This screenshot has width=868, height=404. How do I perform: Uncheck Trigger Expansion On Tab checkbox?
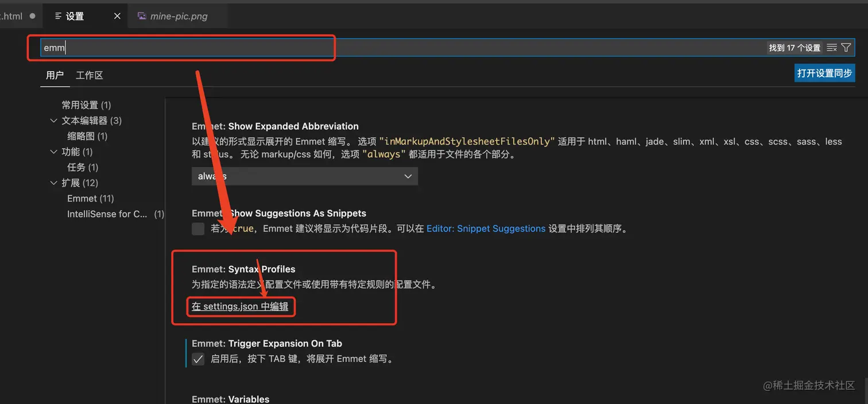(198, 359)
